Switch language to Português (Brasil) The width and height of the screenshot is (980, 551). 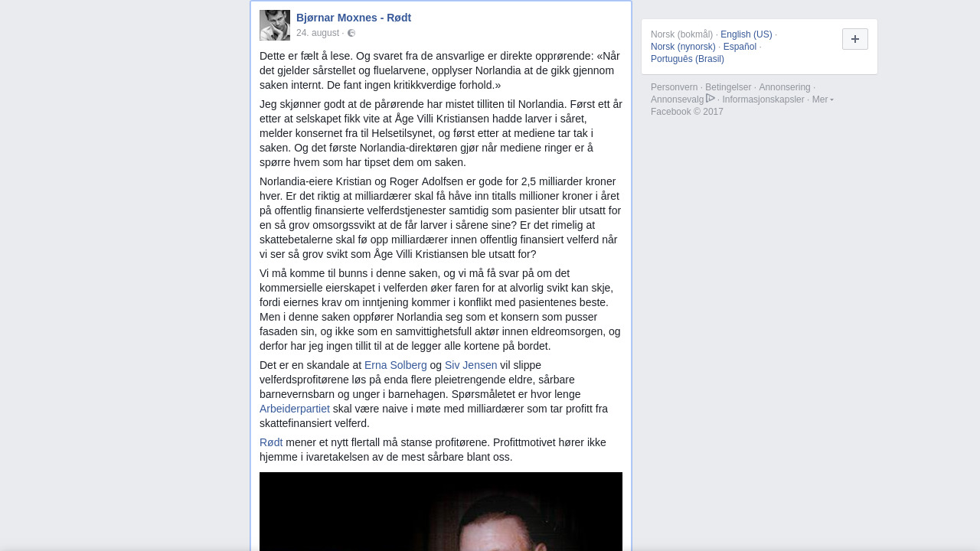688,59
